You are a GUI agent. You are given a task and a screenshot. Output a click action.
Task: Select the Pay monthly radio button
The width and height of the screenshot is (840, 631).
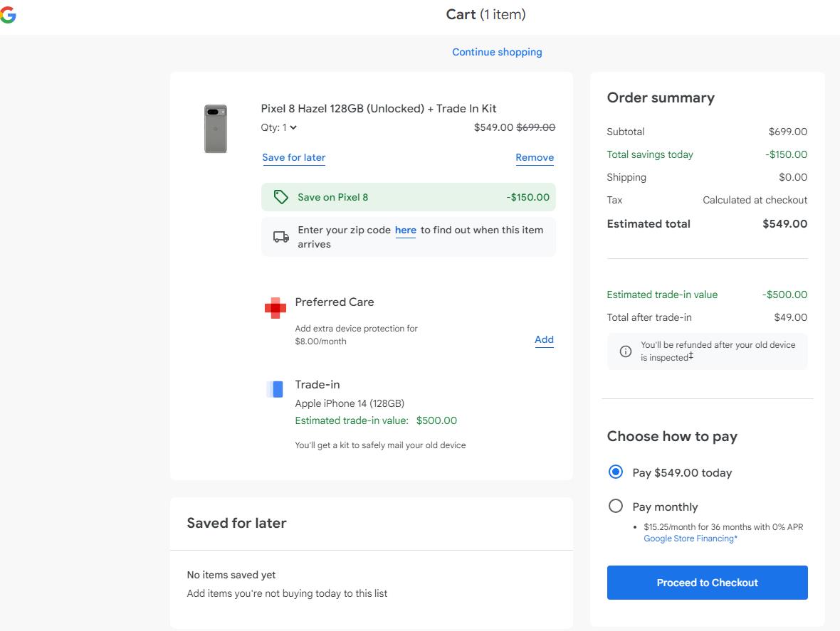coord(616,506)
